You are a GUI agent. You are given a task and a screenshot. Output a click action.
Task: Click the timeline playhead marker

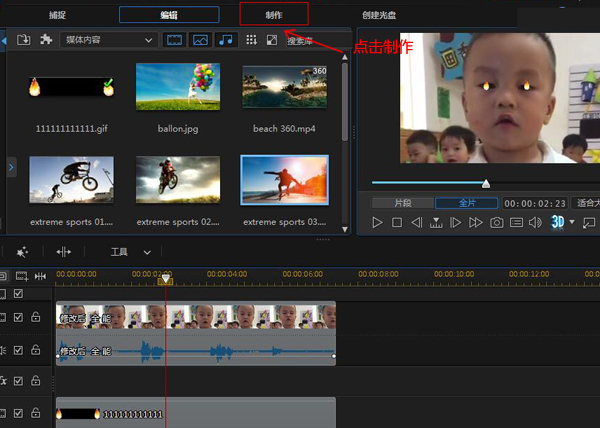coord(165,279)
